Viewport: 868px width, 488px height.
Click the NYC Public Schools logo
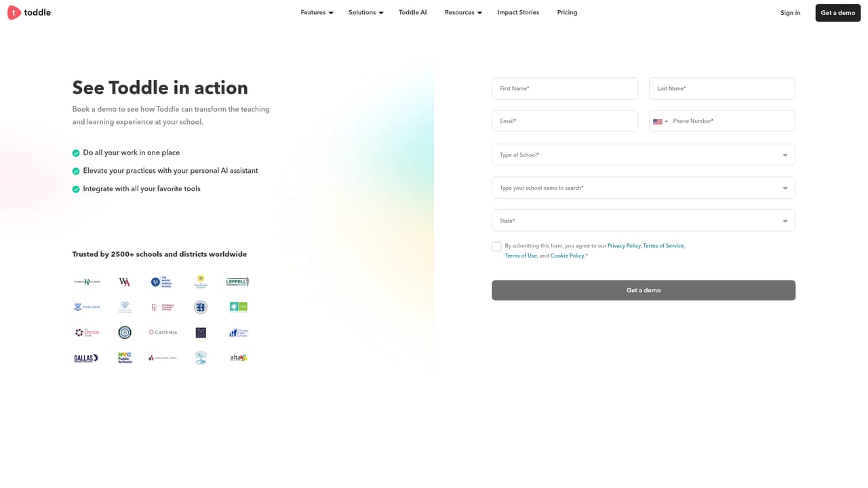[x=125, y=358]
